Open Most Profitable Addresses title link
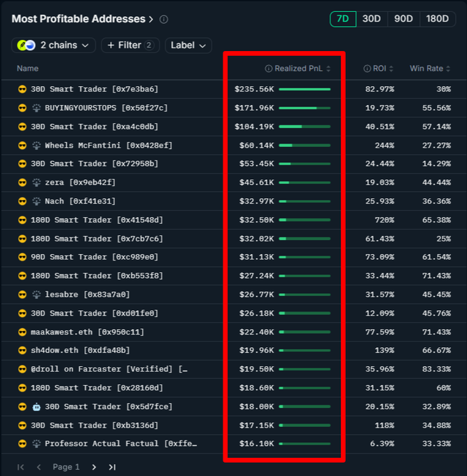 tap(78, 19)
